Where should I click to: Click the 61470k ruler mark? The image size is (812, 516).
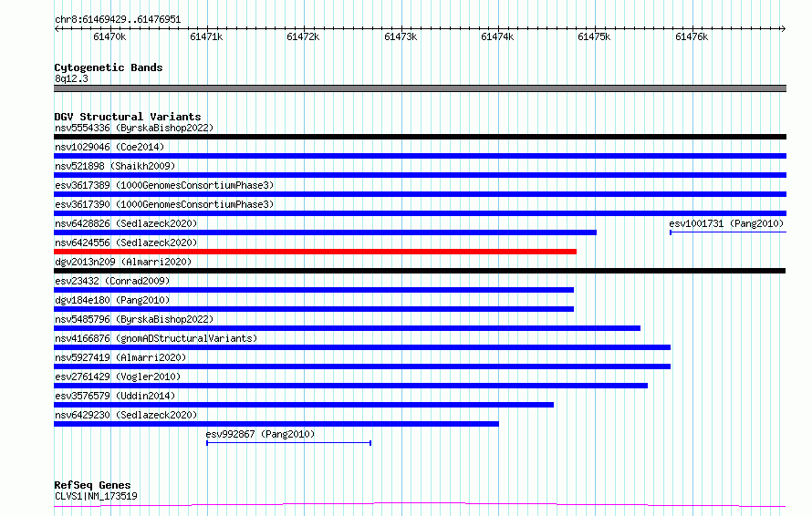coord(109,36)
